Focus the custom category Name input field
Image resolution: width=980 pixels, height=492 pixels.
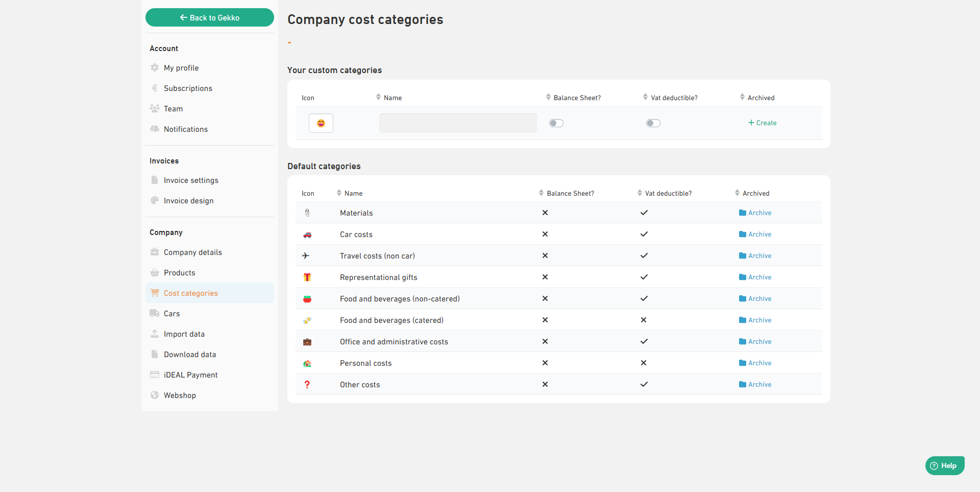458,123
